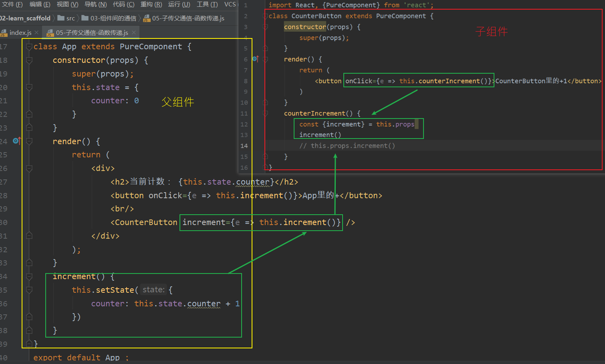The image size is (605, 364).
Task: Collapse the CounterButton constructor fold marker
Action: [265, 27]
